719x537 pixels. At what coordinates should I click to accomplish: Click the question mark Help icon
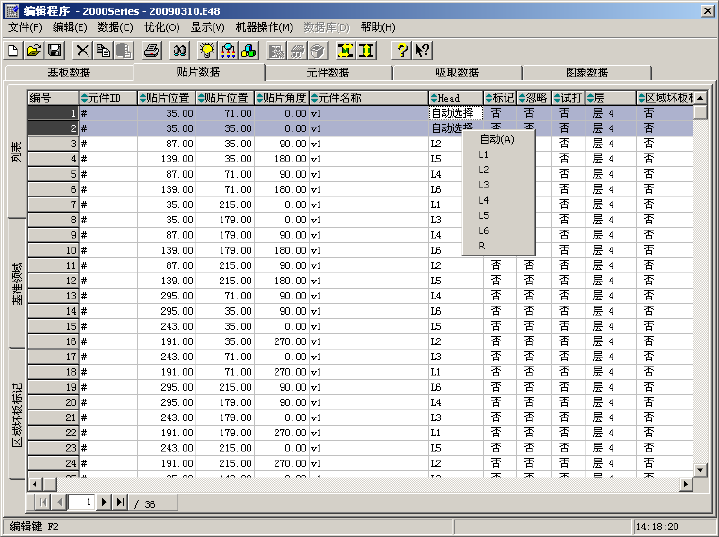[402, 50]
